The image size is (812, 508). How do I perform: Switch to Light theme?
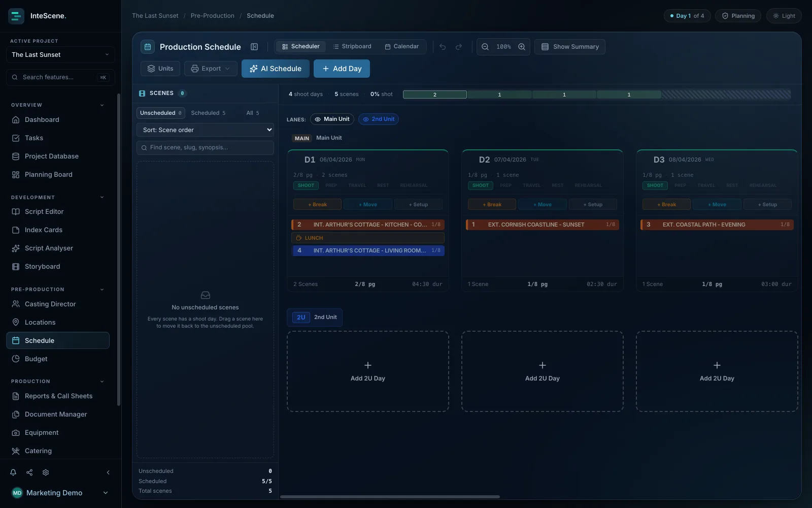click(784, 16)
